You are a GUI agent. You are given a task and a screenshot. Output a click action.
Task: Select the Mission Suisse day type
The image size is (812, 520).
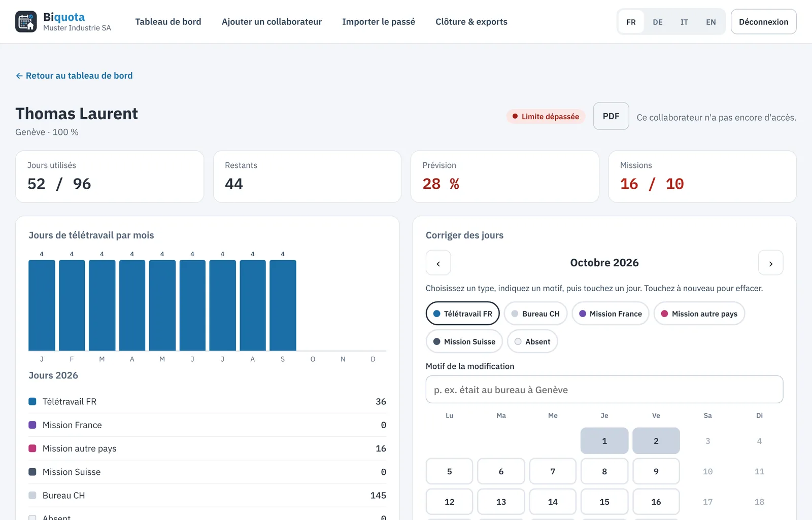[464, 341]
